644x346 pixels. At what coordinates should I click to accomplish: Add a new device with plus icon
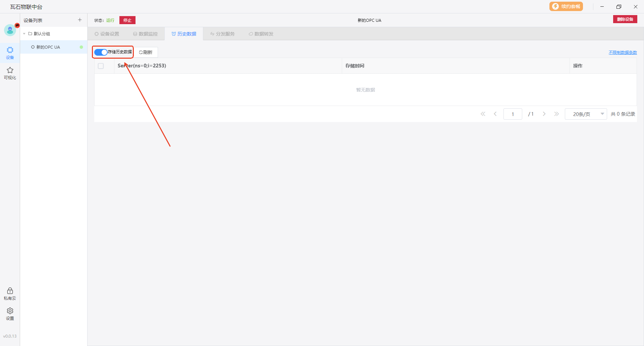[x=80, y=20]
